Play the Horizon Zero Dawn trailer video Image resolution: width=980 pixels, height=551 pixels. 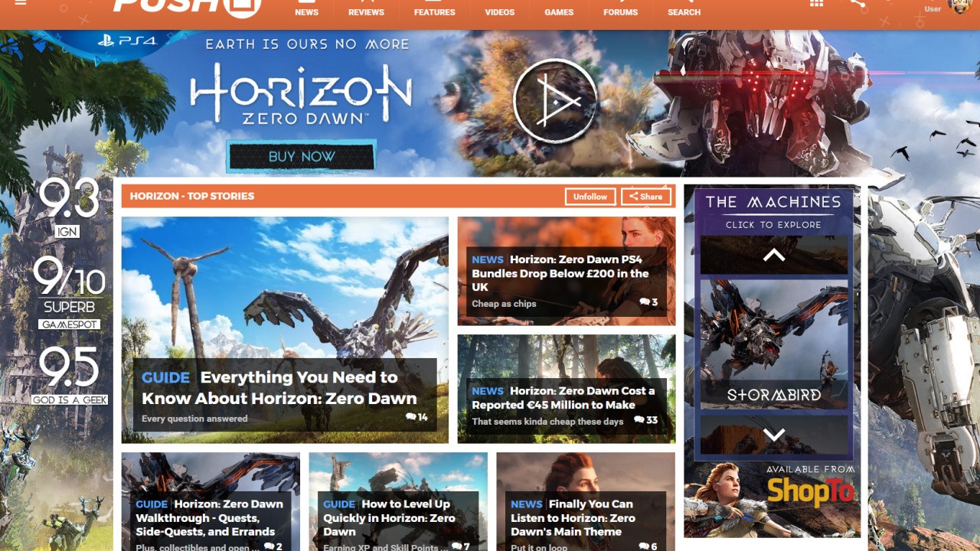click(x=556, y=100)
